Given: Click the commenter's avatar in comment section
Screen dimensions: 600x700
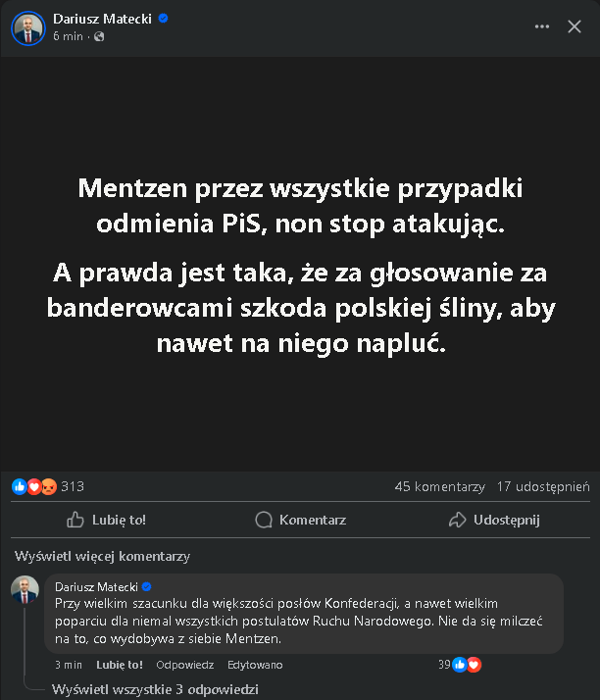Looking at the screenshot, I should tap(25, 590).
